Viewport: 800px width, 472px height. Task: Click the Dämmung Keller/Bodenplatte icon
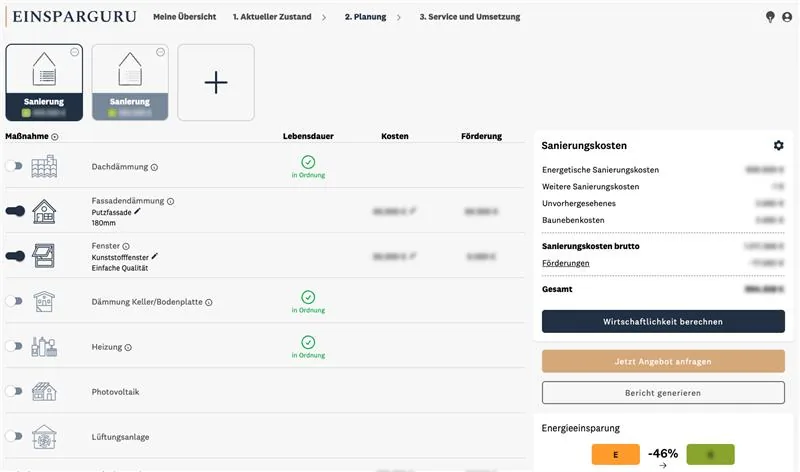[44, 301]
